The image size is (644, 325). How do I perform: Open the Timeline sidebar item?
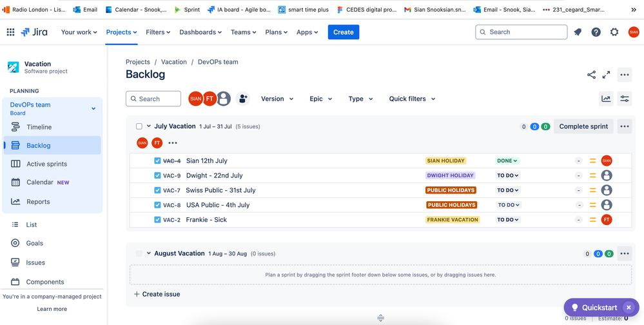(52, 127)
